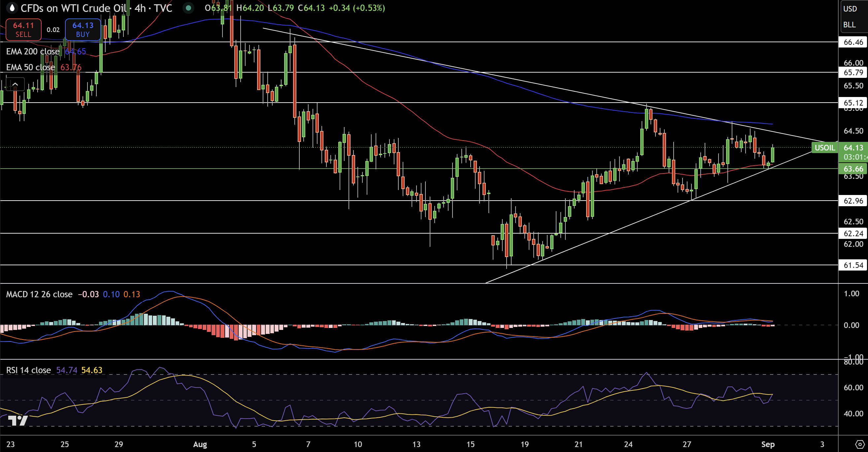Click the +0.34 (+0.53%) change value
Viewport: 868px width, 452px height.
point(357,8)
